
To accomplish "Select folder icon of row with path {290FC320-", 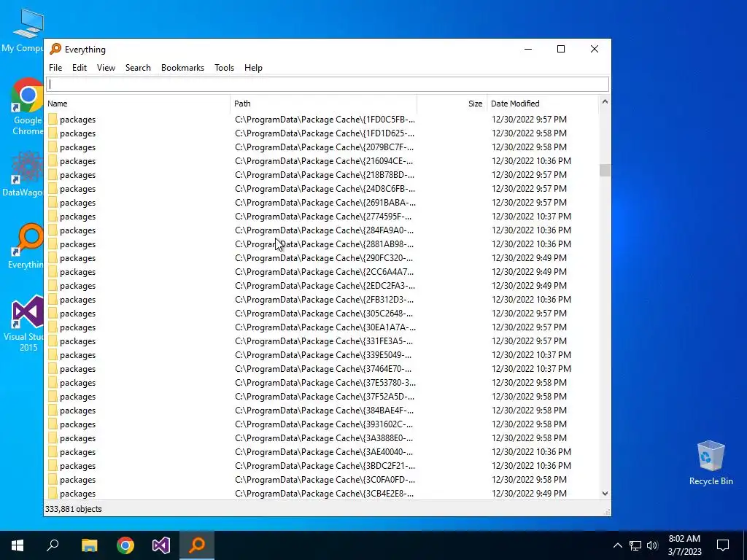I will point(53,257).
